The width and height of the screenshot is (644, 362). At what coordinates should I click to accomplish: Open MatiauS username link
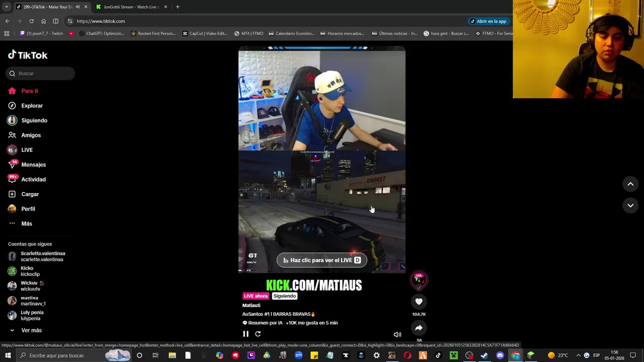[x=251, y=305]
